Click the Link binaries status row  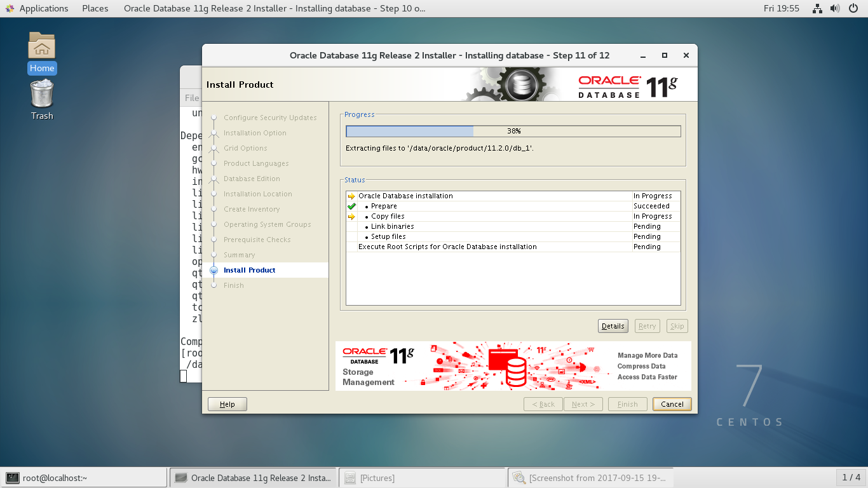point(513,226)
